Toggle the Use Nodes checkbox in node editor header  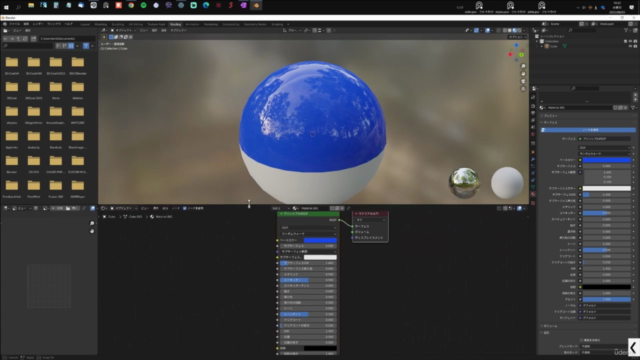click(x=184, y=208)
